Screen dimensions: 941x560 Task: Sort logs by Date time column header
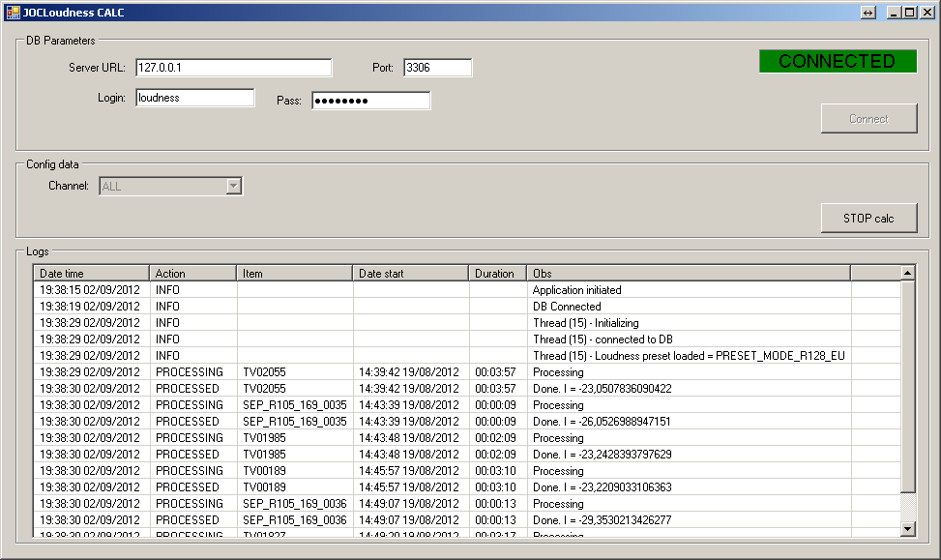[x=91, y=274]
